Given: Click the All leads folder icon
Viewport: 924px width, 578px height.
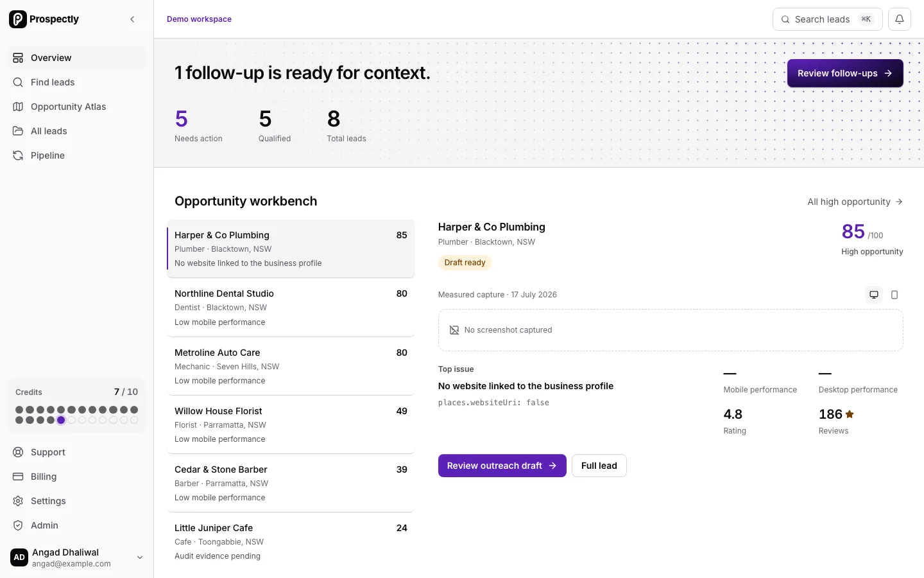Looking at the screenshot, I should point(18,131).
